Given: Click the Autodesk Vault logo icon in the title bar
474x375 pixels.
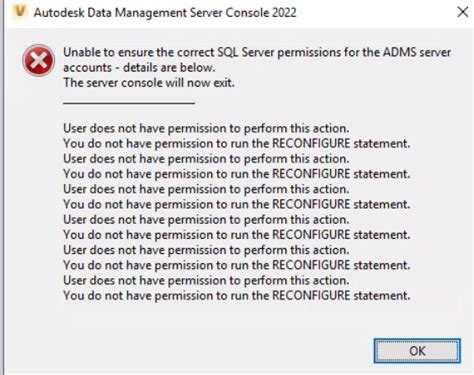Looking at the screenshot, I should (x=20, y=12).
